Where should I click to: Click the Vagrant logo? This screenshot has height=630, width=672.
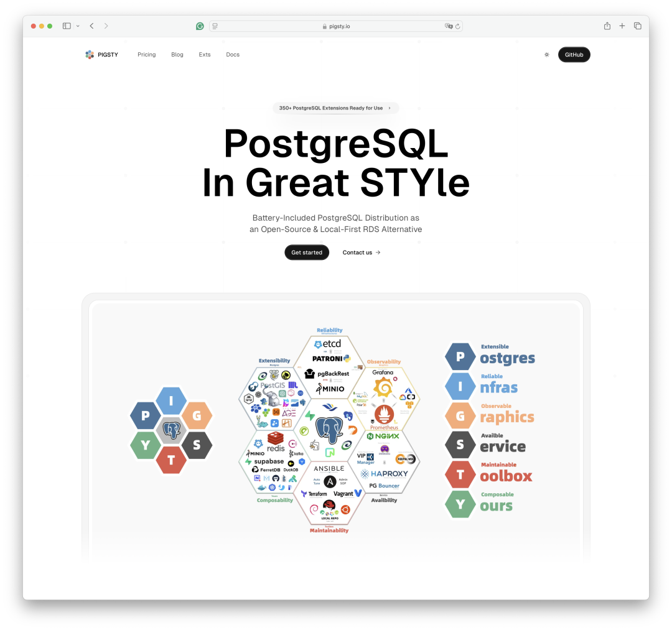pyautogui.click(x=348, y=493)
